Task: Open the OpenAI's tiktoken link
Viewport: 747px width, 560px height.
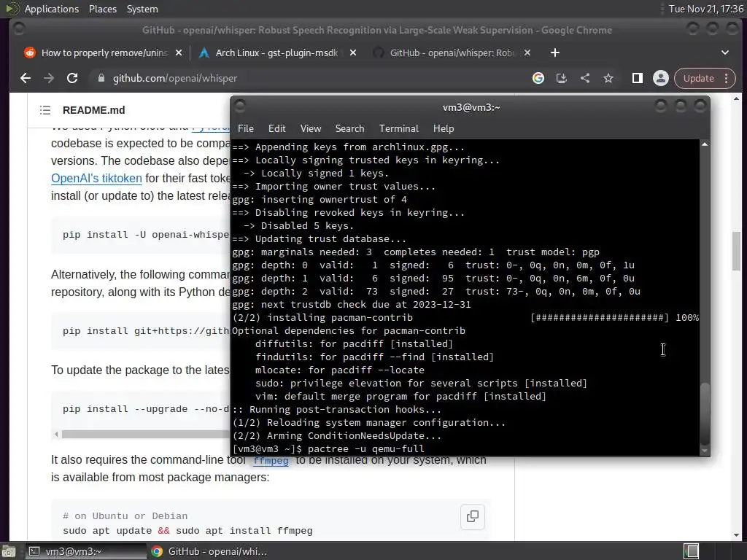Action: point(96,178)
